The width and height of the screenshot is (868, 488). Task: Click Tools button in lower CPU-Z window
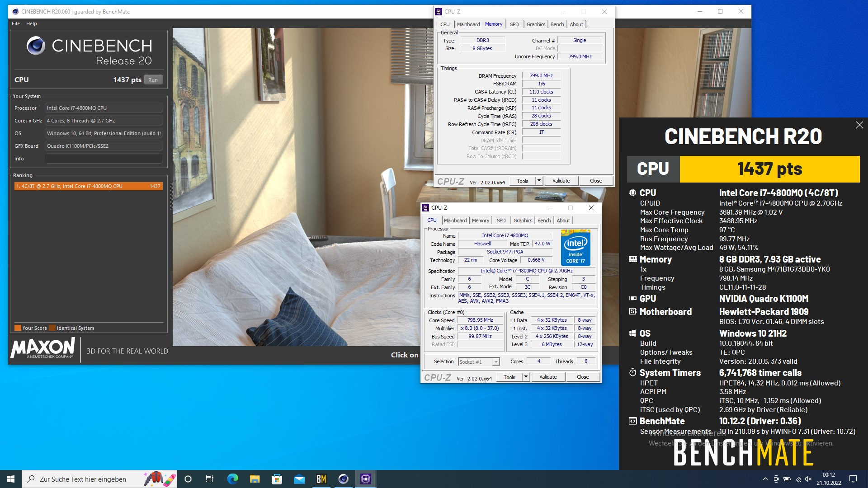pos(509,377)
